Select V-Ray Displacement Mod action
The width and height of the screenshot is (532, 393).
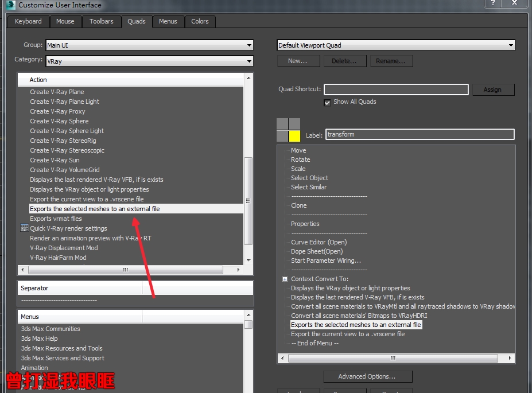[x=64, y=248]
